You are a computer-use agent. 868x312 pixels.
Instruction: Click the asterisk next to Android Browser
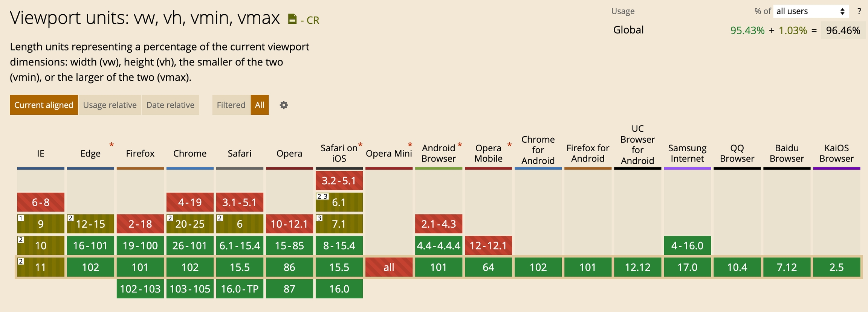pos(460,145)
